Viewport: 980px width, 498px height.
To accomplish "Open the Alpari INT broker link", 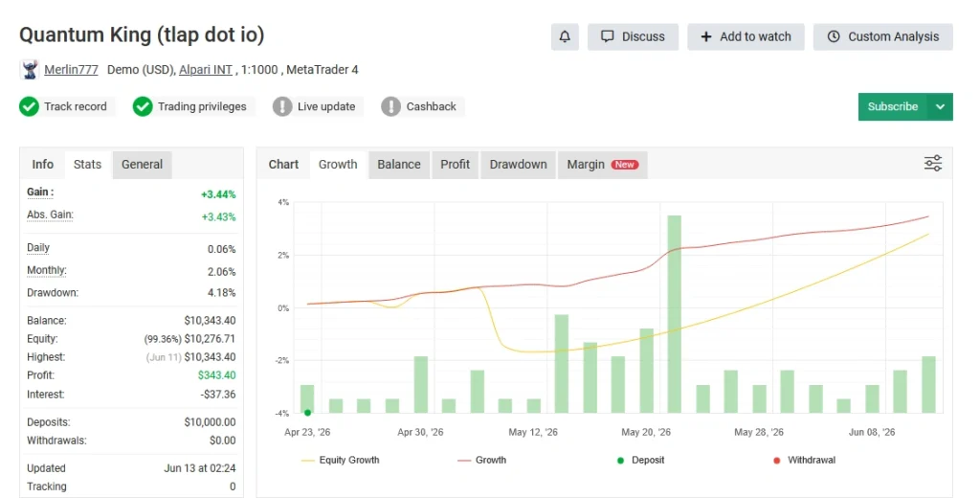I will [x=206, y=70].
